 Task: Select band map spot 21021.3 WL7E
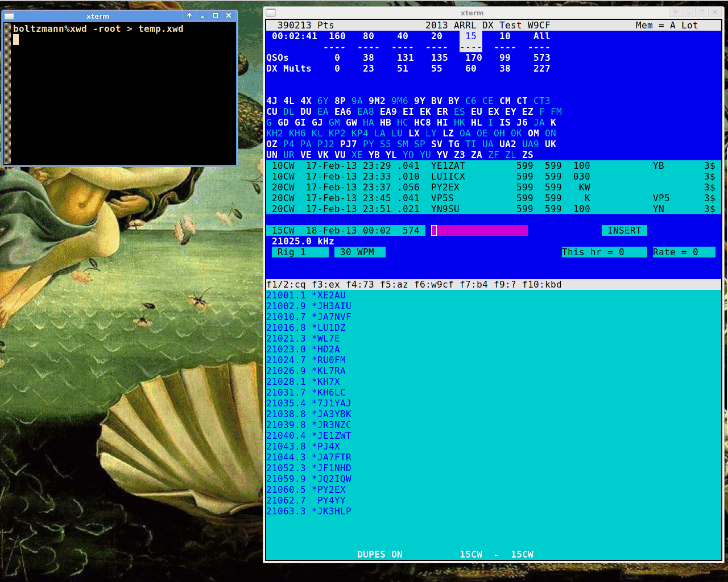click(303, 339)
